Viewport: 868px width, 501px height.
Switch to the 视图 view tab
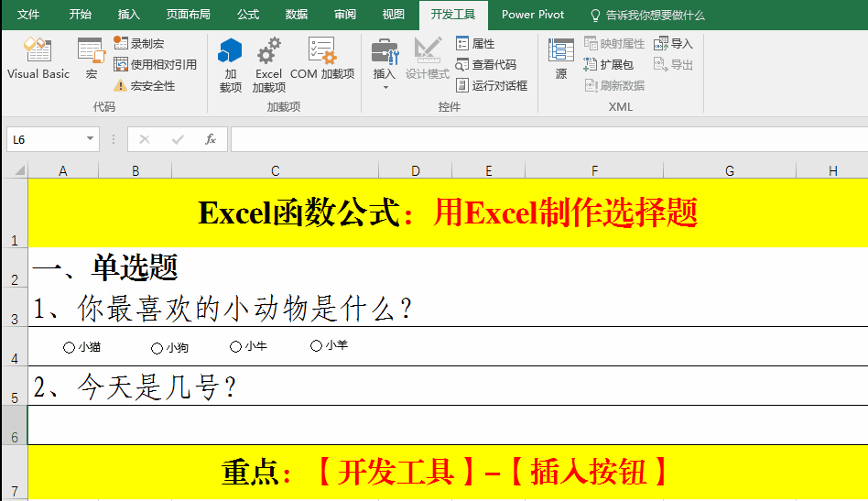tap(393, 15)
